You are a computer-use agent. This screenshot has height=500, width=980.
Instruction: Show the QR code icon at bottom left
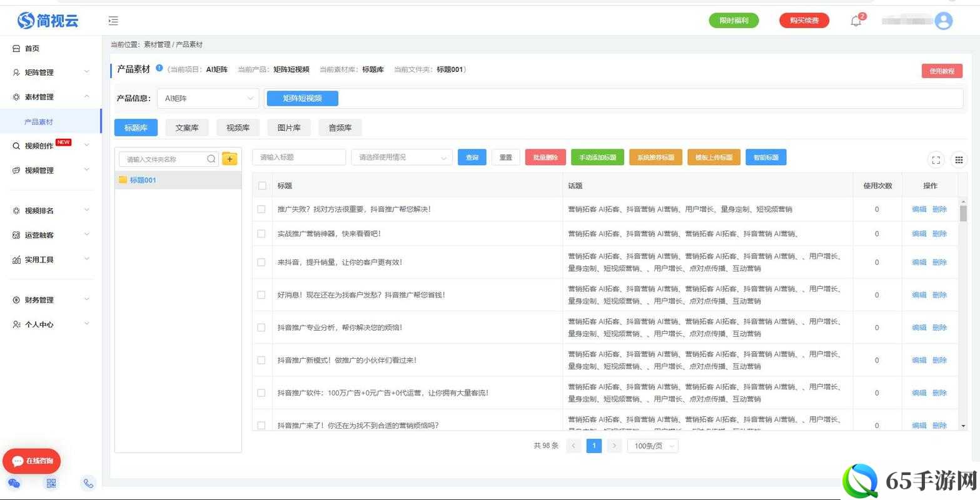(51, 483)
